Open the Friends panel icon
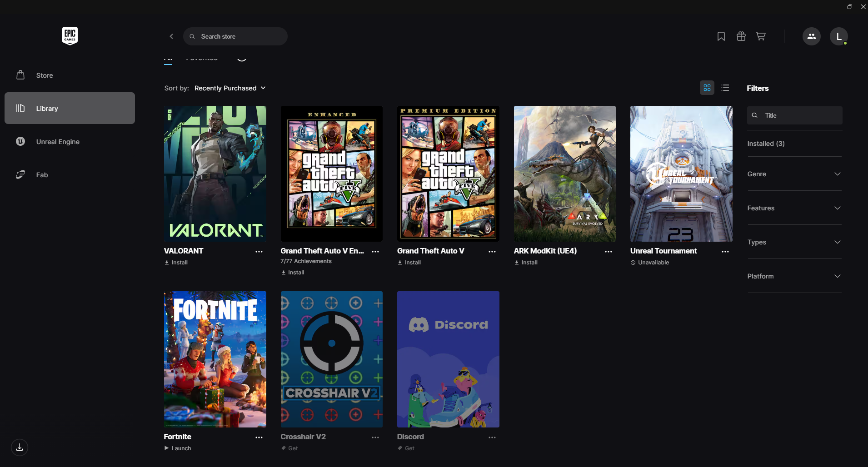The height and width of the screenshot is (467, 868). point(811,36)
